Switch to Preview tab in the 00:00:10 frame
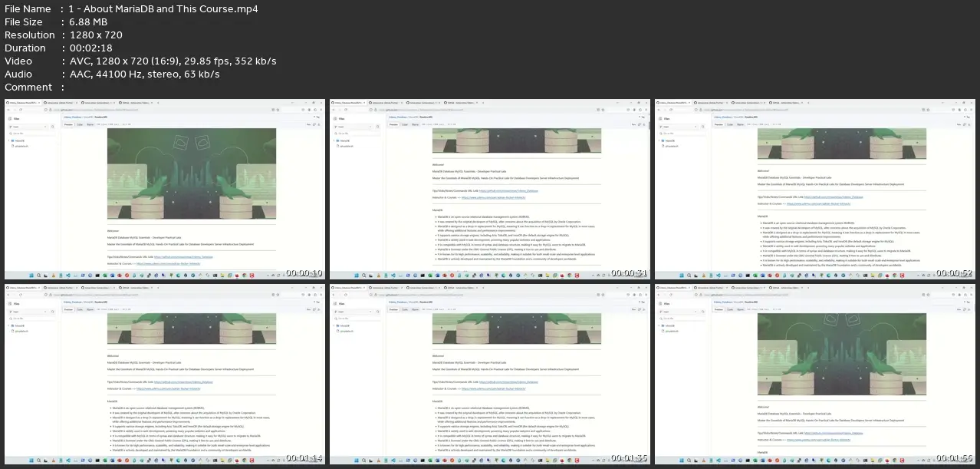980x469 pixels. tap(68, 124)
